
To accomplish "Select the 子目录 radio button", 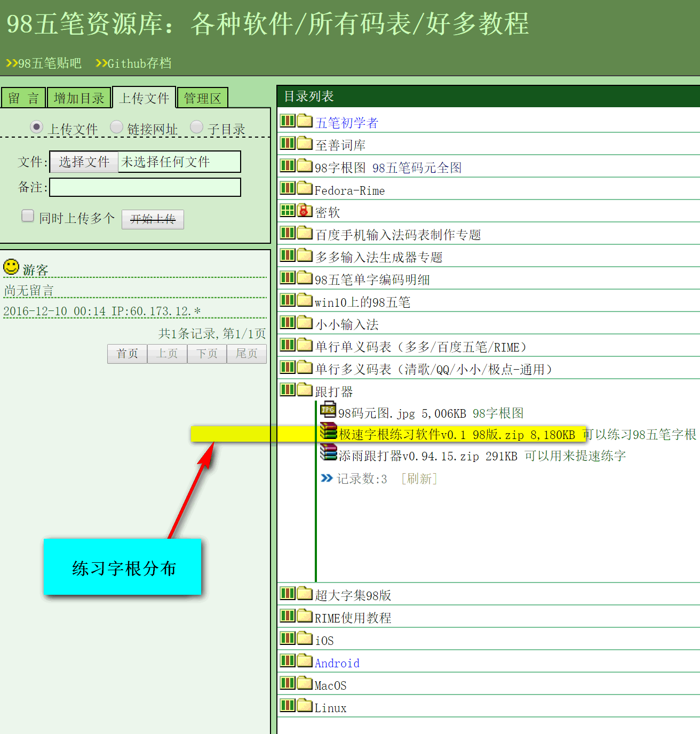I will [x=196, y=127].
